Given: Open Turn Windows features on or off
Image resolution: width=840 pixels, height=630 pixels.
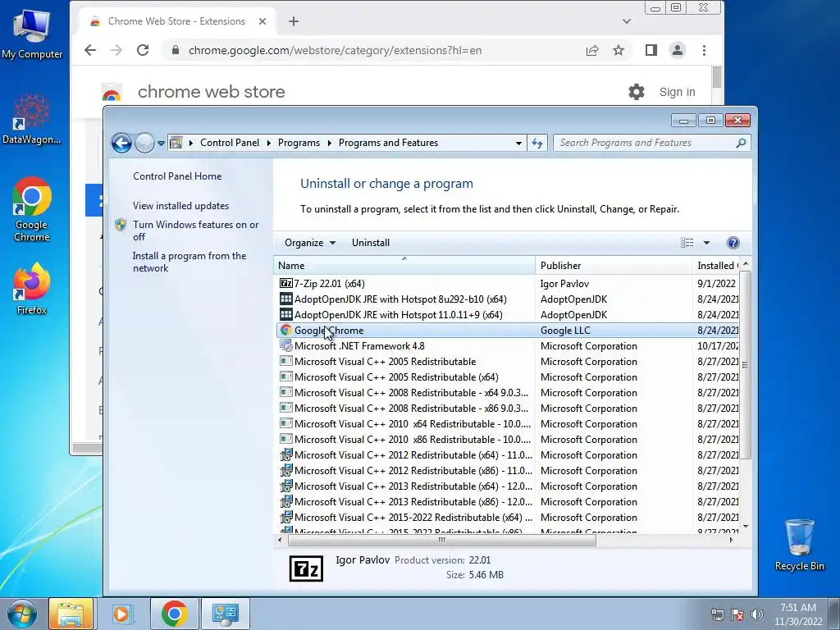Looking at the screenshot, I should click(195, 231).
